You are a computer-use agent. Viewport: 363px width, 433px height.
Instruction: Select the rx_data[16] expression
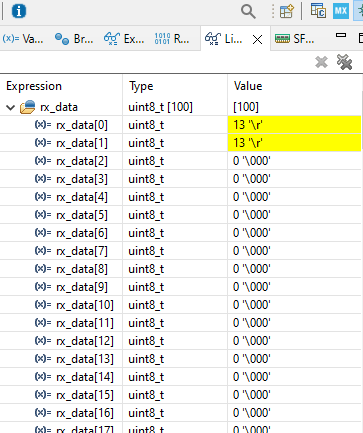tap(85, 413)
